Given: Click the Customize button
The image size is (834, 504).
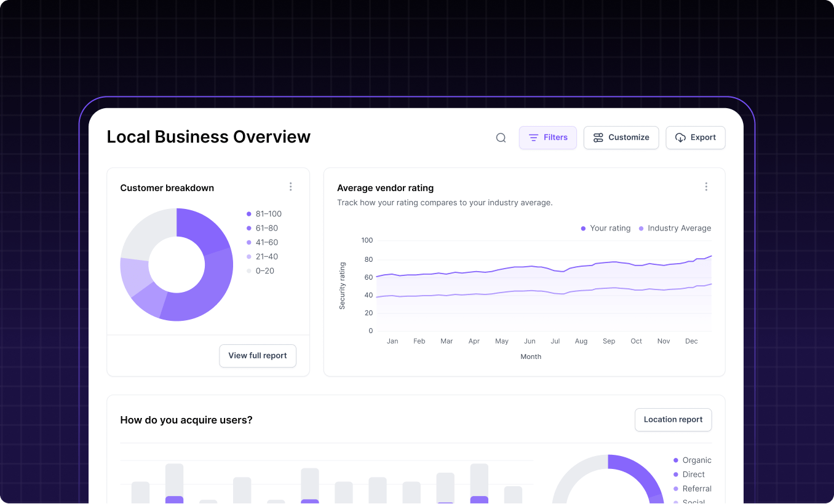Looking at the screenshot, I should [x=621, y=138].
